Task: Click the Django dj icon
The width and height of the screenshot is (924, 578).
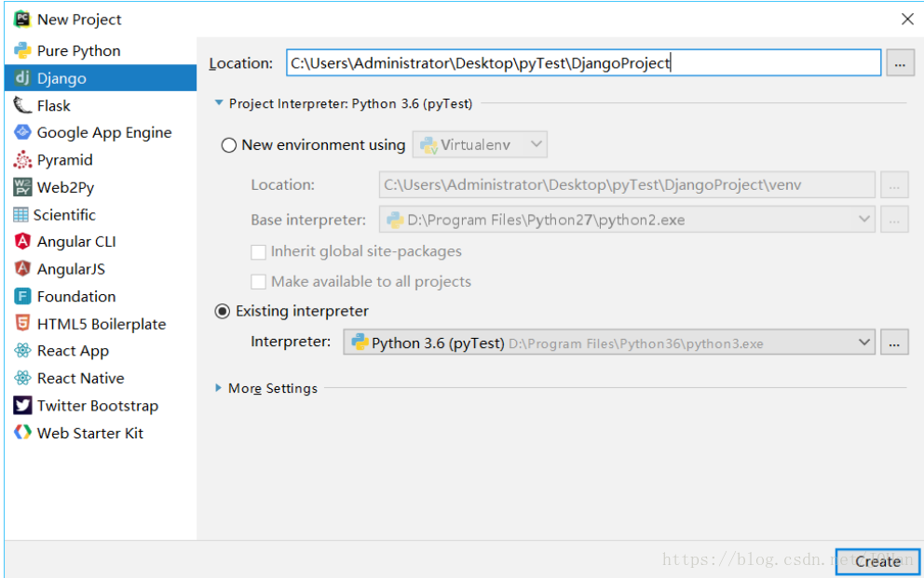Action: pyautogui.click(x=22, y=77)
